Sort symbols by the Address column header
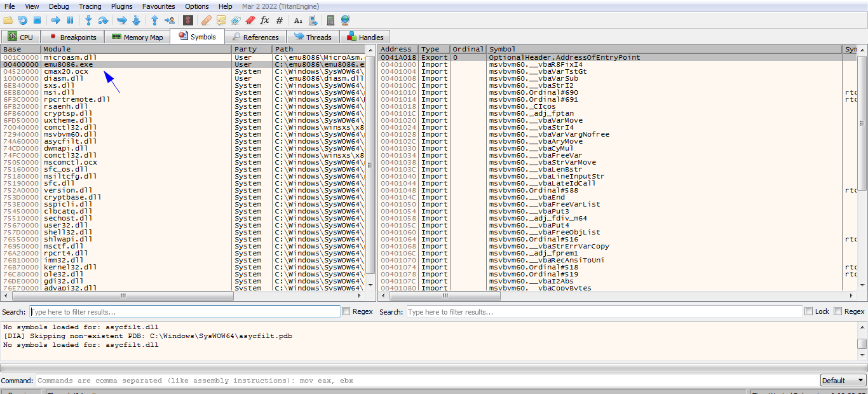 click(397, 49)
